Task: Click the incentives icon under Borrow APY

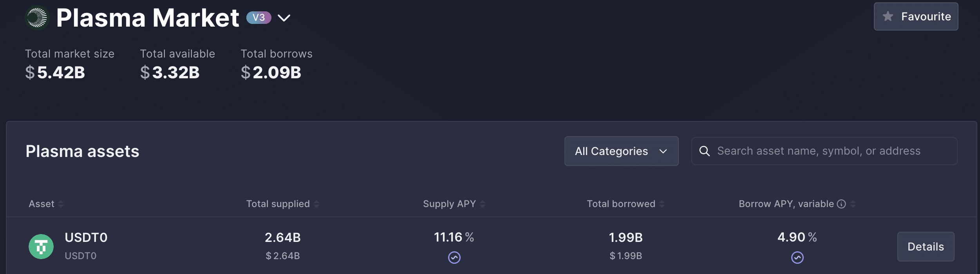Action: (x=797, y=258)
